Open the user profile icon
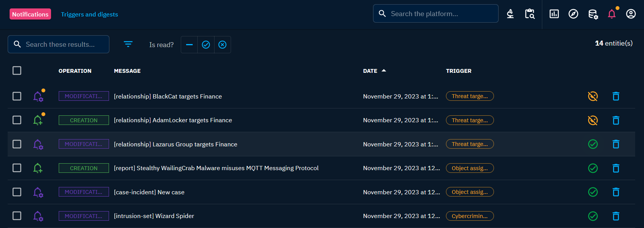 (x=631, y=14)
